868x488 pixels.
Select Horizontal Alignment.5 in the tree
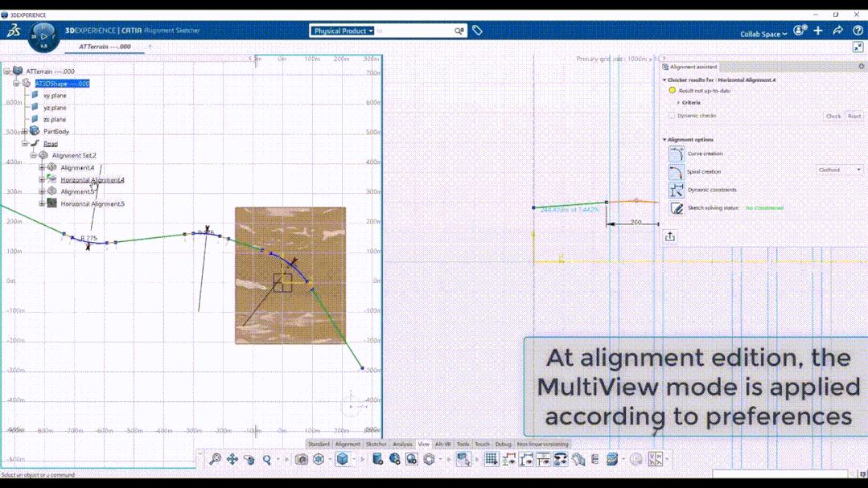coord(92,204)
